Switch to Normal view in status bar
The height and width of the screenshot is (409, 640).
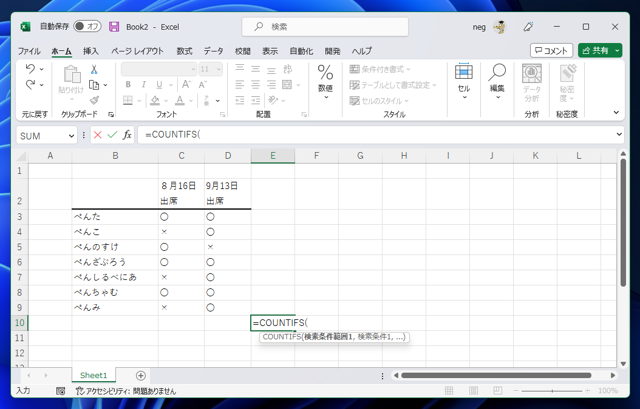coord(449,391)
